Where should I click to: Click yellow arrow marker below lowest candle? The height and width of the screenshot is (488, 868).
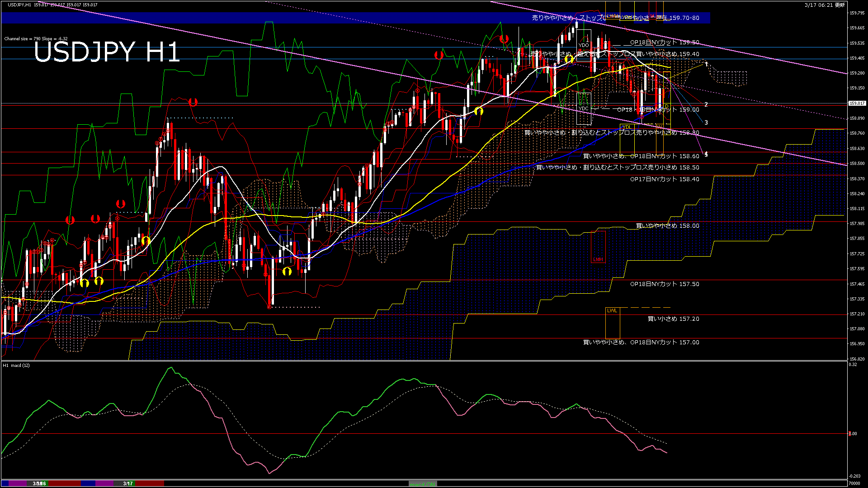pos(287,271)
